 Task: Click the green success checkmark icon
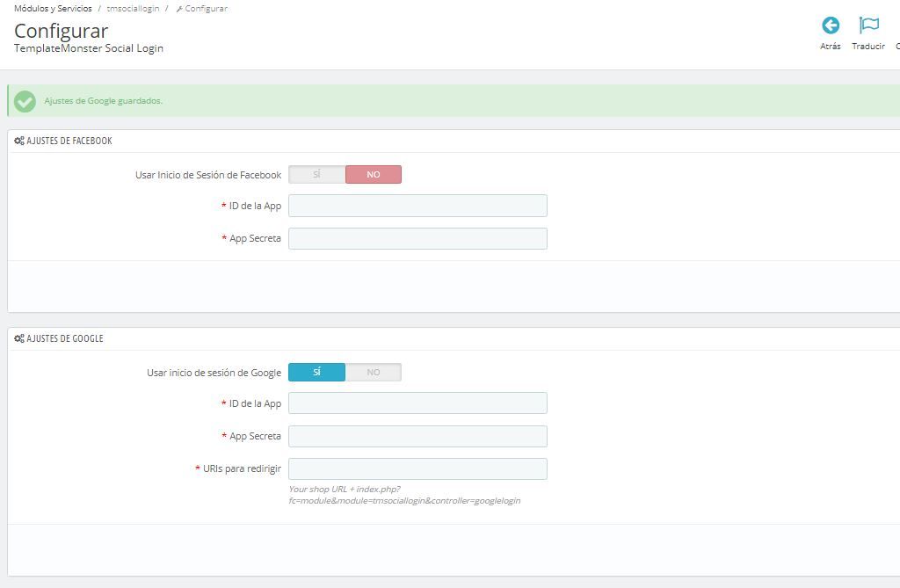click(25, 101)
